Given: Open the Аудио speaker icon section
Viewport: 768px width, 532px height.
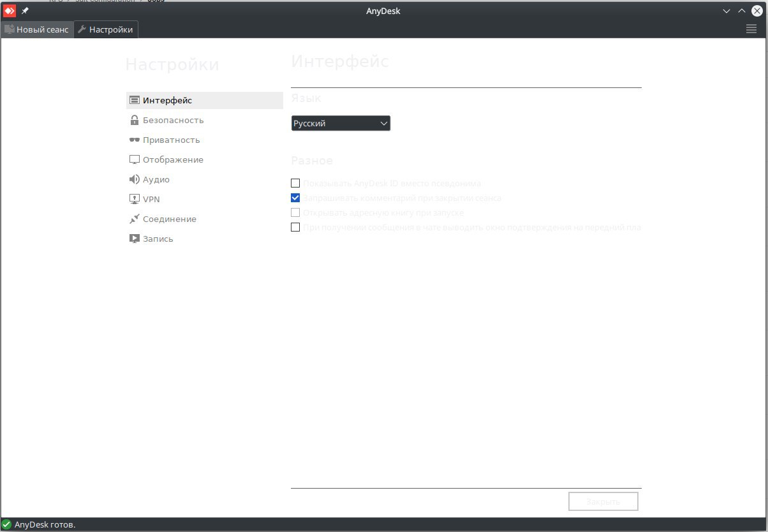Looking at the screenshot, I should click(x=135, y=179).
